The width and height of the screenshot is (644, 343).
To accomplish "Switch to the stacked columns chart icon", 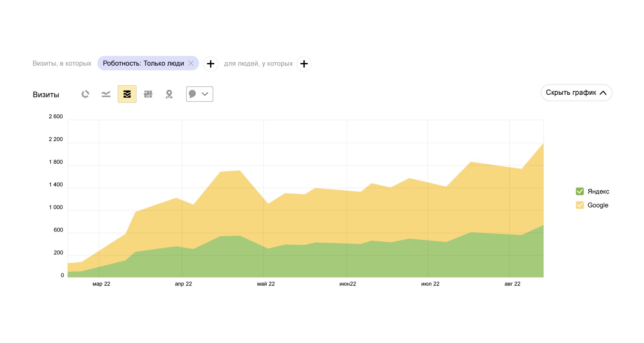I will coord(148,94).
